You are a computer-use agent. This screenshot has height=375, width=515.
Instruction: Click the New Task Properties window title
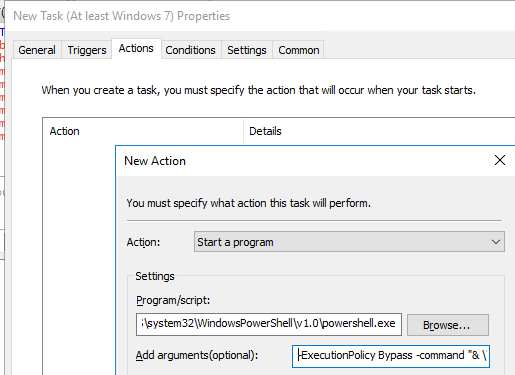pyautogui.click(x=122, y=16)
